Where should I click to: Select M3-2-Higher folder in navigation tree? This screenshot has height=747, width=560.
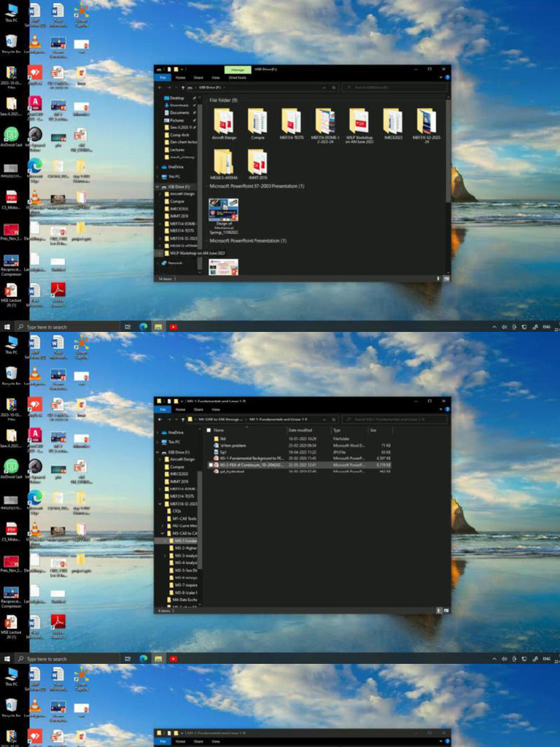[x=183, y=549]
